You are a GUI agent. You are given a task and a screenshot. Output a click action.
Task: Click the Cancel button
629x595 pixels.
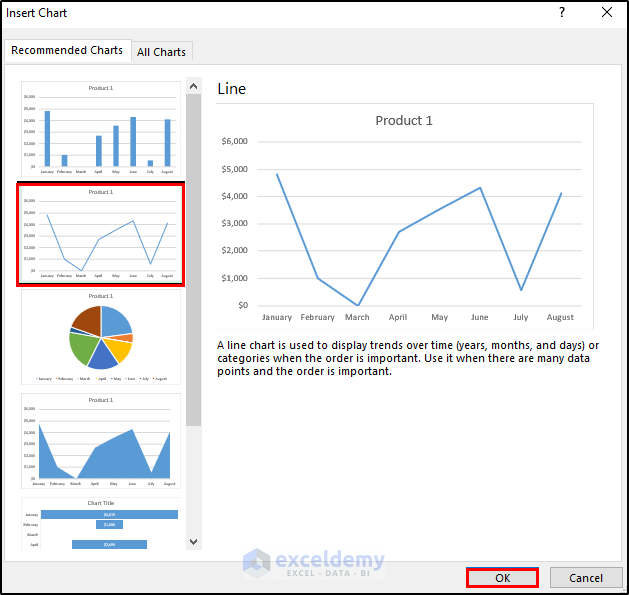pyautogui.click(x=586, y=578)
